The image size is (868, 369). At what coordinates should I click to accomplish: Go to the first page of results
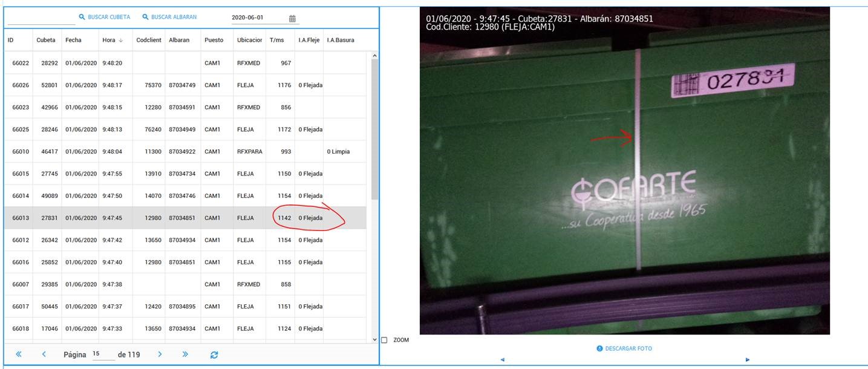pos(18,354)
